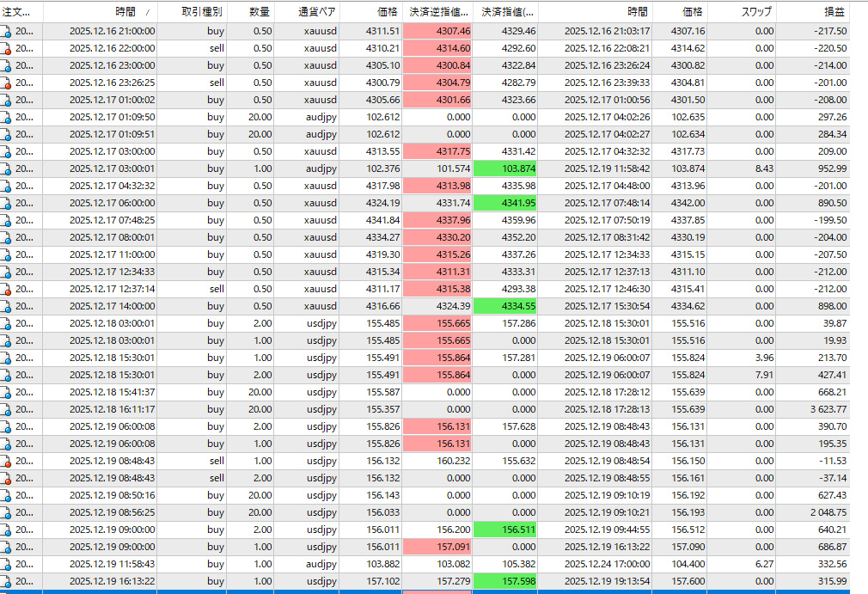The width and height of the screenshot is (868, 594).
Task: Select the loss value -37.14
Action: (x=834, y=478)
